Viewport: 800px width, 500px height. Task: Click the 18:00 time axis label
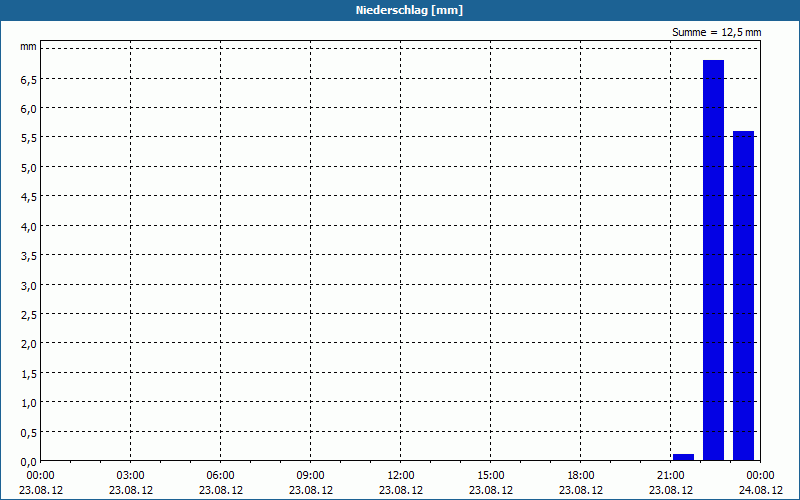(581, 476)
